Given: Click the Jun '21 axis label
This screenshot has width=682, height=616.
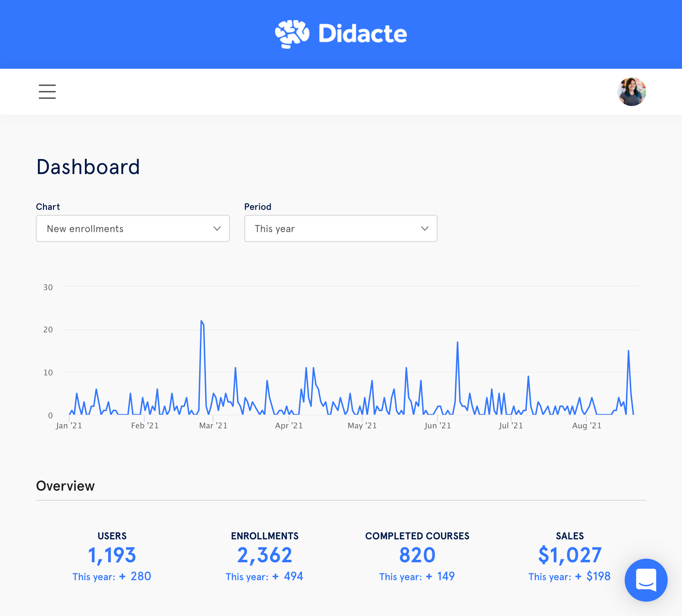Looking at the screenshot, I should coord(437,425).
